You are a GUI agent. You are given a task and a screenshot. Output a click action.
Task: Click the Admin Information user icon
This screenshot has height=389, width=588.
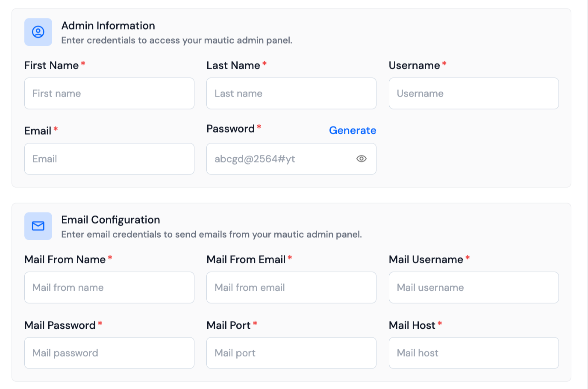click(38, 32)
